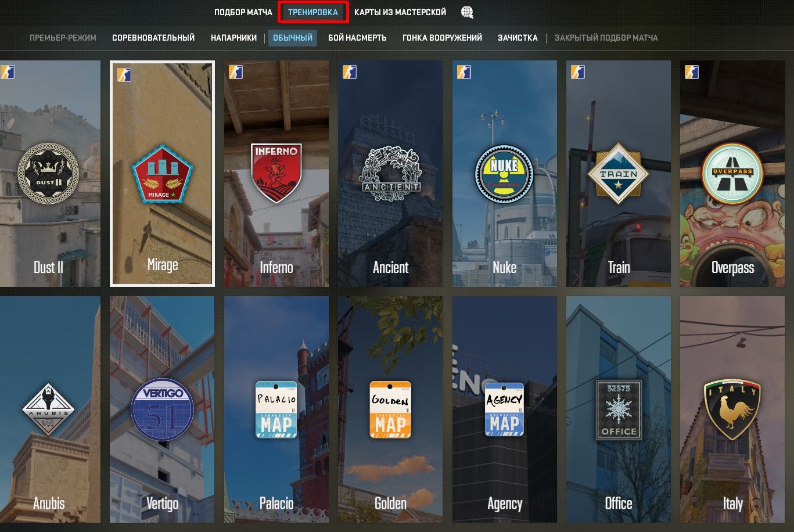The height and width of the screenshot is (532, 794).
Task: Click the blue Train diamond badge
Action: tap(618, 174)
